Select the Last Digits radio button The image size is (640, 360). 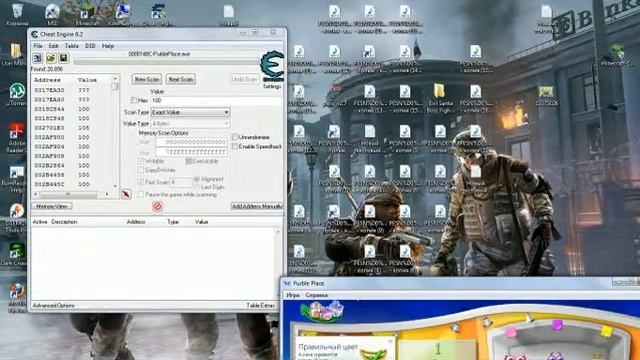point(197,187)
